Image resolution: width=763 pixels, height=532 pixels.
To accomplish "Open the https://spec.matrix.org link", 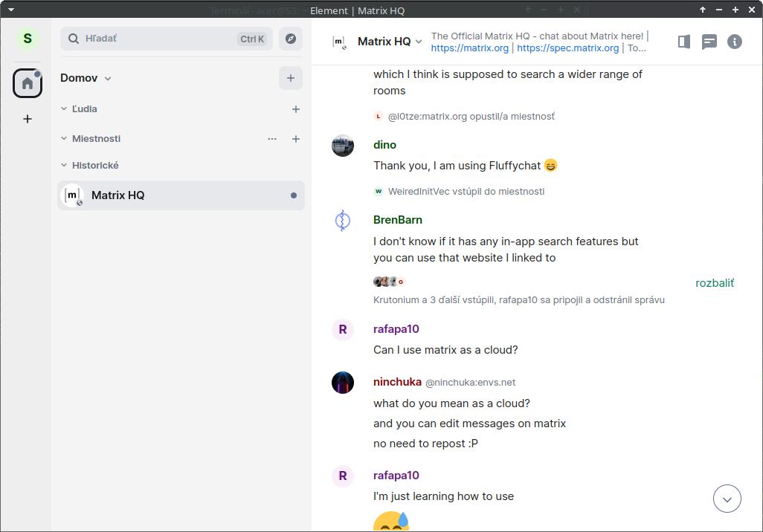I will (x=568, y=48).
